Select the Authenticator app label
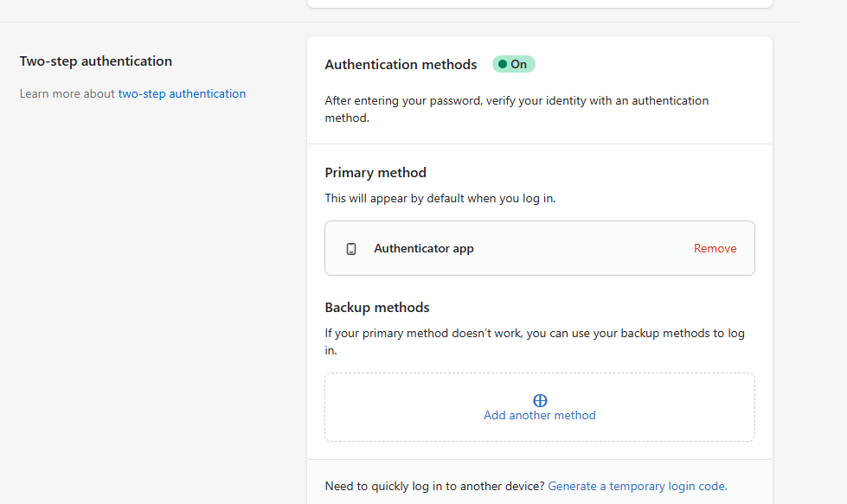This screenshot has height=504, width=847. pyautogui.click(x=424, y=248)
